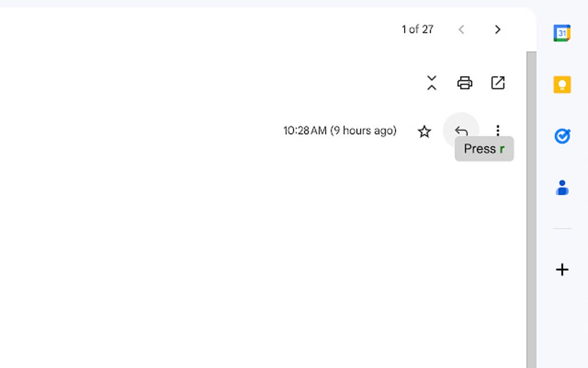Click the 'Press r' shortcut tooltip
588x368 pixels.
pos(484,148)
